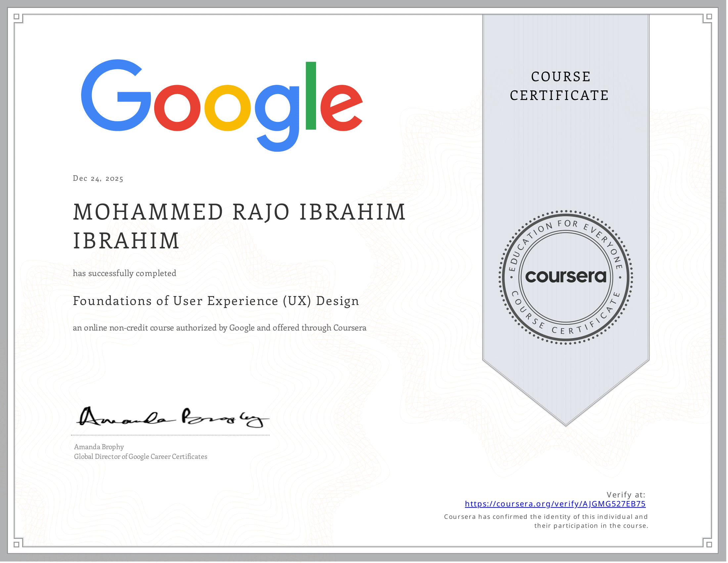Click the COURSE CERTIFICATE ribbon heading

pos(560,86)
